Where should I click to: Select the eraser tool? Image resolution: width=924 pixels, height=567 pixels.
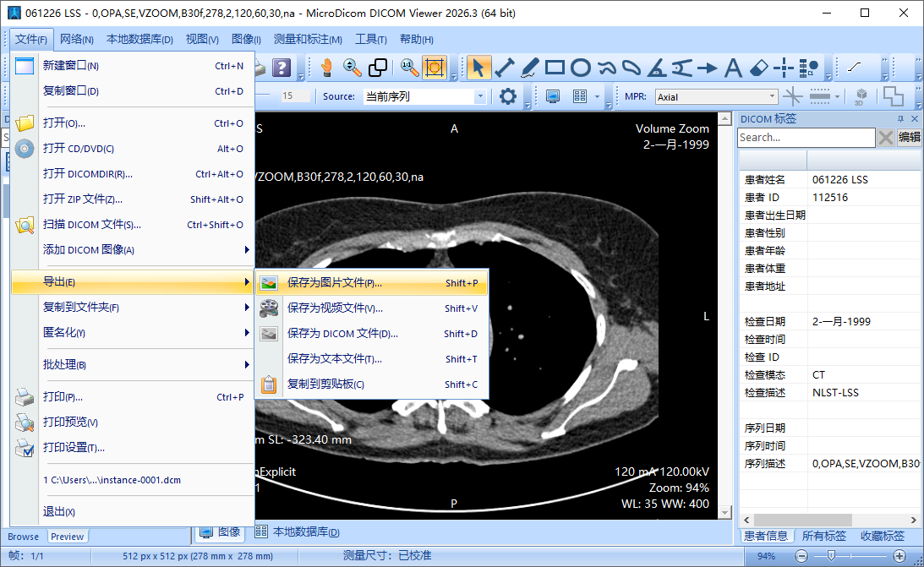pos(758,68)
